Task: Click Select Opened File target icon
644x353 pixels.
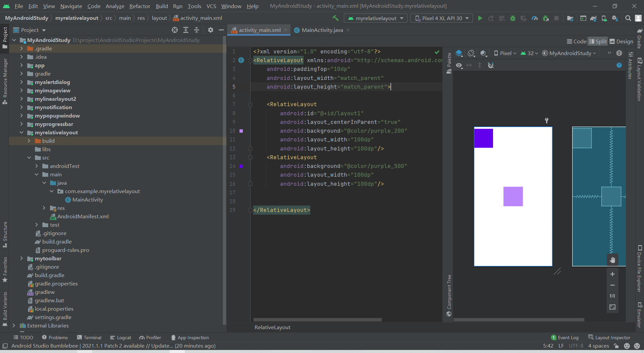Action: pyautogui.click(x=175, y=30)
